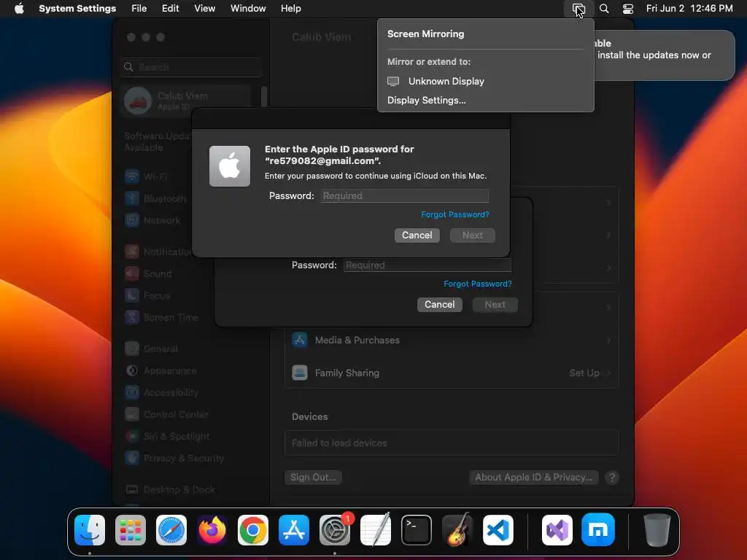Open Control Center in menu bar
747x560 pixels.
(628, 9)
